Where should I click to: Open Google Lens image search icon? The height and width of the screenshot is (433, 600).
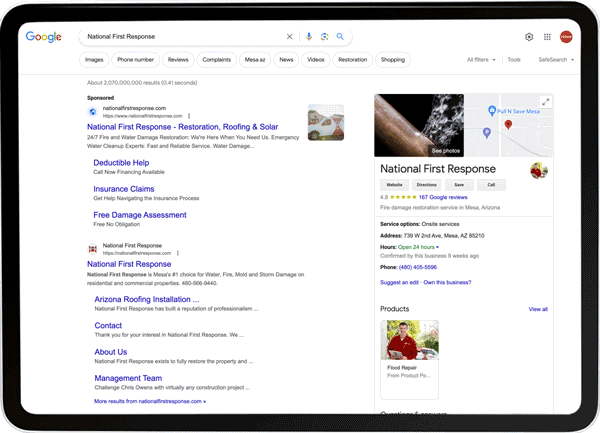[324, 36]
